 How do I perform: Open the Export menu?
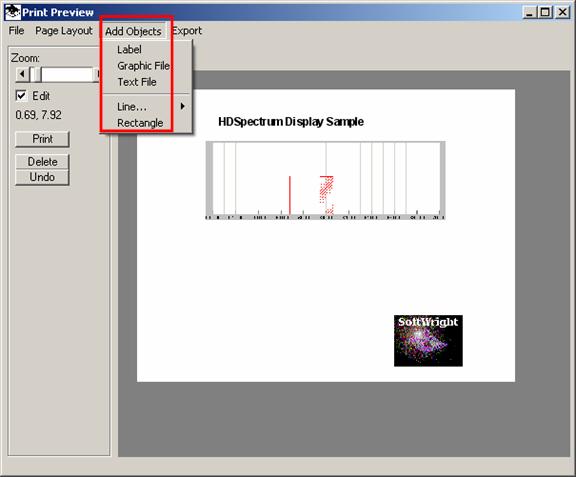tap(187, 31)
